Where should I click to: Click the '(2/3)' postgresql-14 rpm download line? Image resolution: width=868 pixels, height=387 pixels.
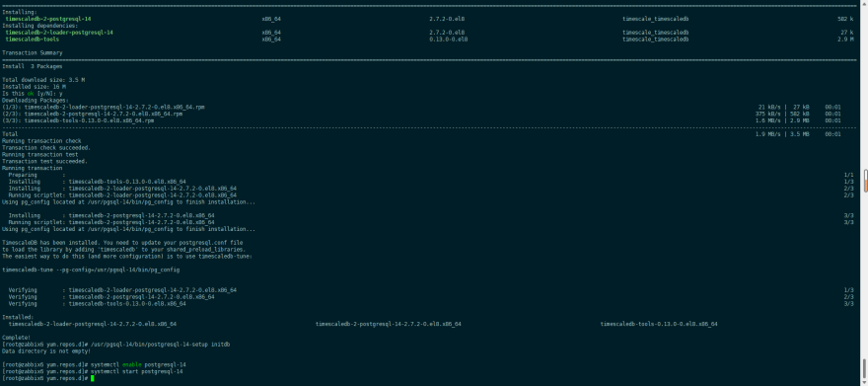[x=93, y=114]
